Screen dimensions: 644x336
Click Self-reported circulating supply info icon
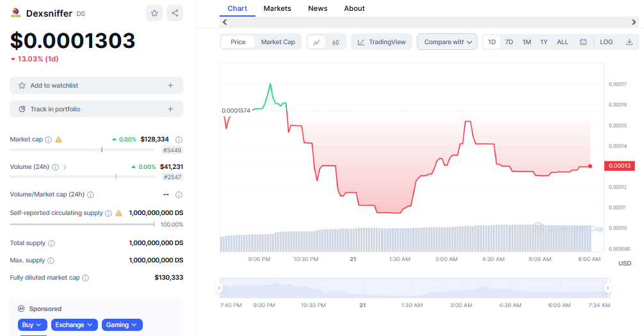108,213
